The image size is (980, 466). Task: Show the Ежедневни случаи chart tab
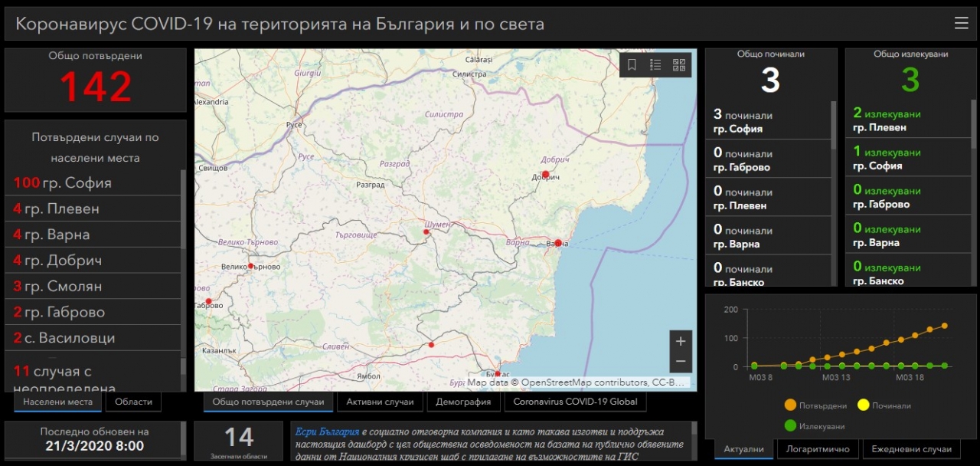click(911, 450)
